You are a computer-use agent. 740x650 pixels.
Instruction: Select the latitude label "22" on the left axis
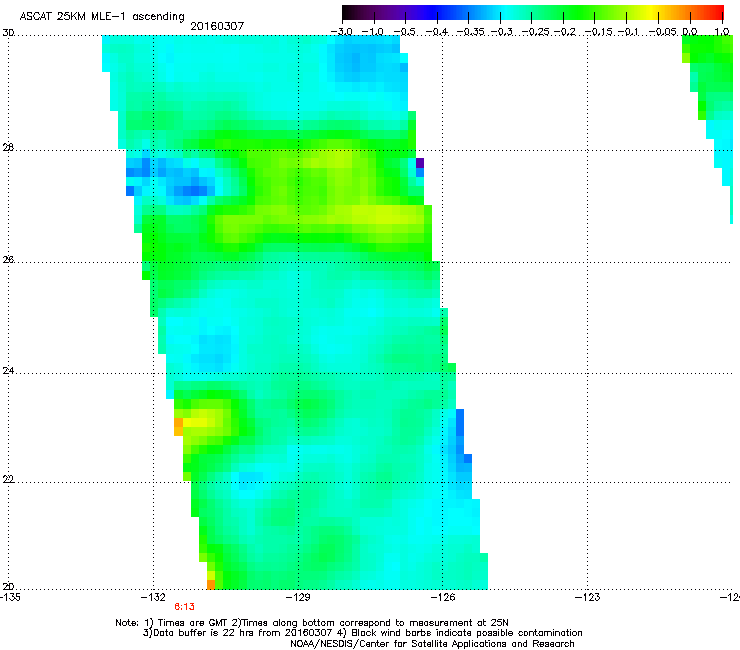click(8, 480)
